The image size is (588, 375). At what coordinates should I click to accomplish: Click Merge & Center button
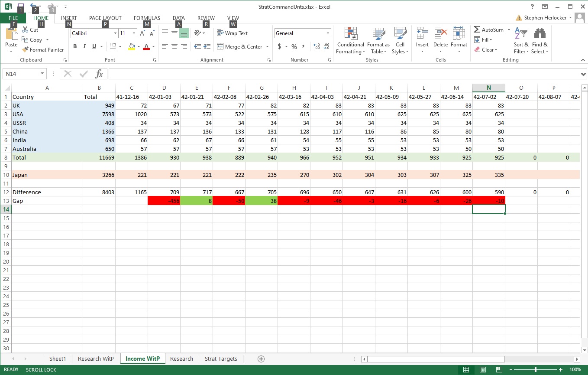(239, 47)
